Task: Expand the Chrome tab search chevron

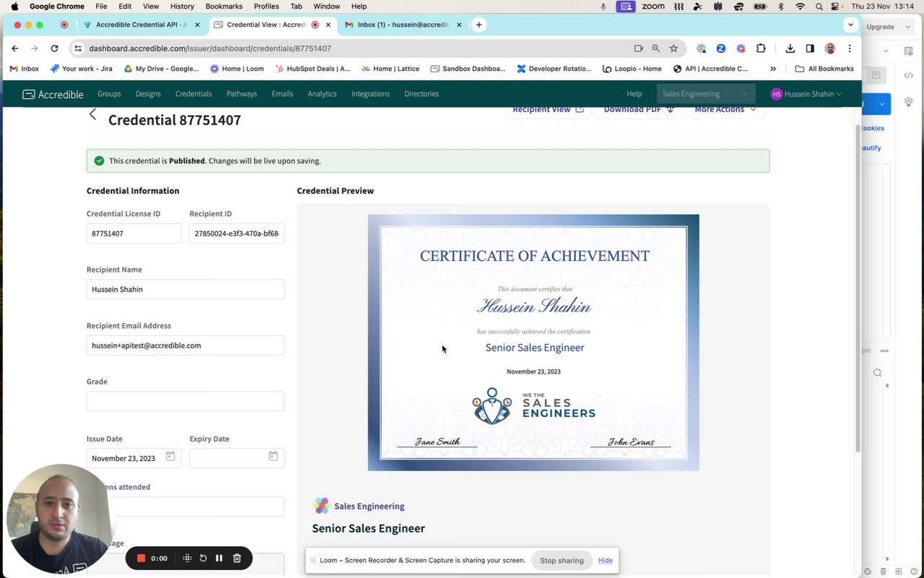Action: pyautogui.click(x=850, y=25)
